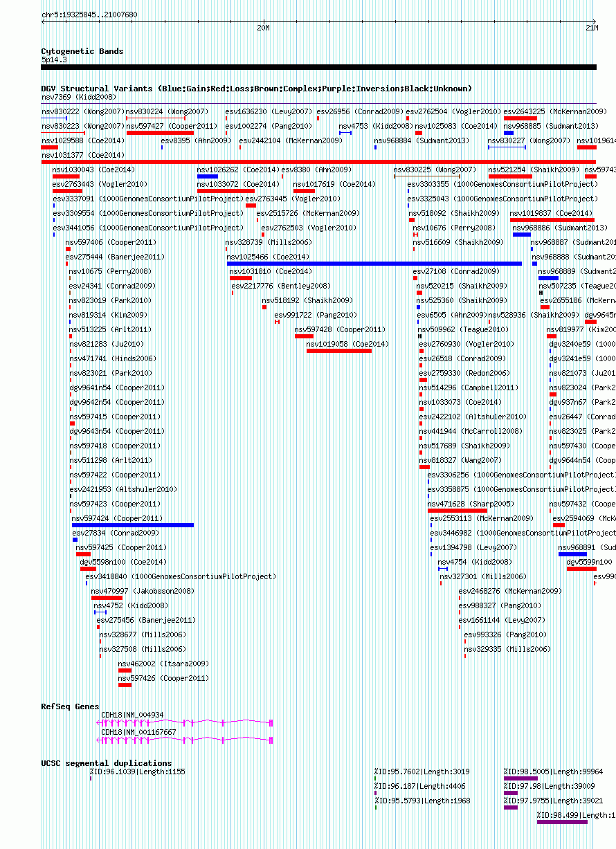Select nsv597426 (Cooper2011) variant label
616x849 pixels.
tap(163, 678)
